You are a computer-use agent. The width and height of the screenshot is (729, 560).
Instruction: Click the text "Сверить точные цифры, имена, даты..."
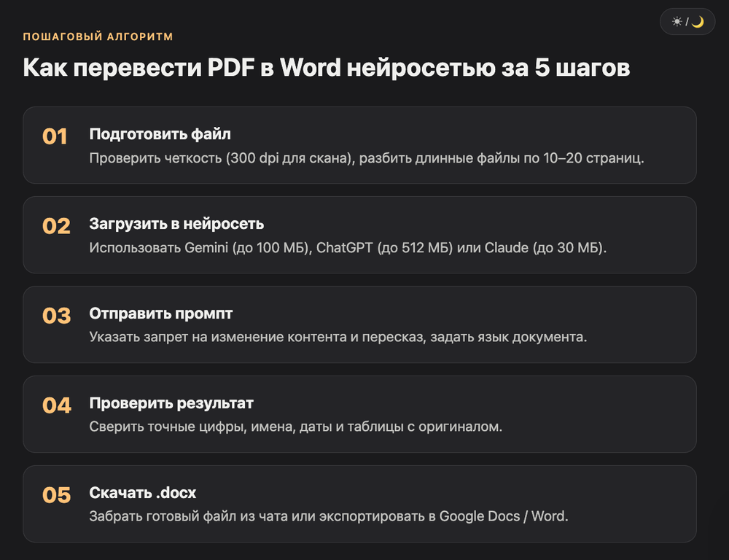tap(296, 427)
